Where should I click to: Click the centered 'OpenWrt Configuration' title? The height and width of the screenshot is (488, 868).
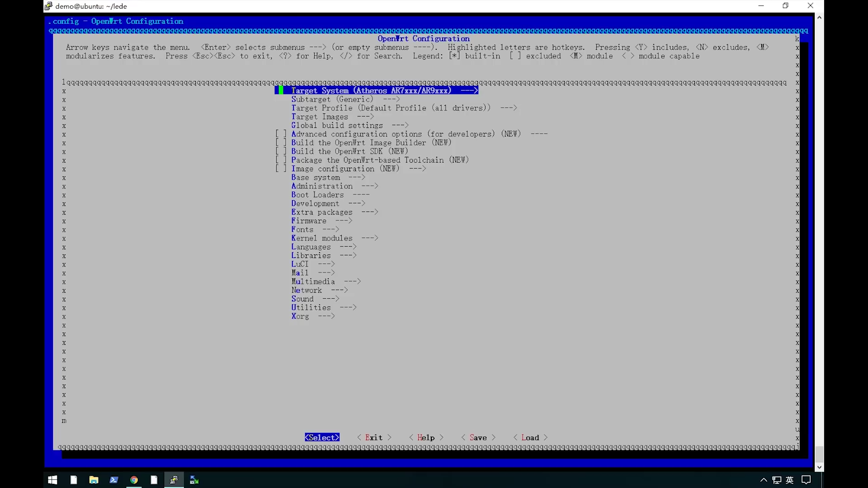pyautogui.click(x=424, y=39)
